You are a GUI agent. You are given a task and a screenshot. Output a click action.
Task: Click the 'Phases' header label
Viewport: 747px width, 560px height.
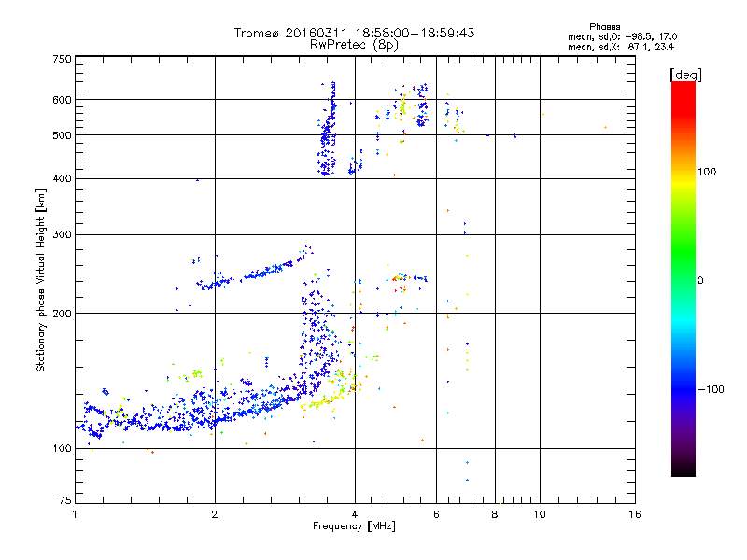click(604, 27)
